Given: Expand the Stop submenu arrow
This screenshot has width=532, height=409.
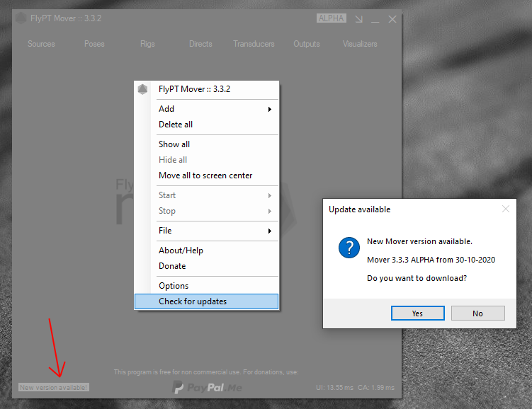Looking at the screenshot, I should pyautogui.click(x=270, y=211).
